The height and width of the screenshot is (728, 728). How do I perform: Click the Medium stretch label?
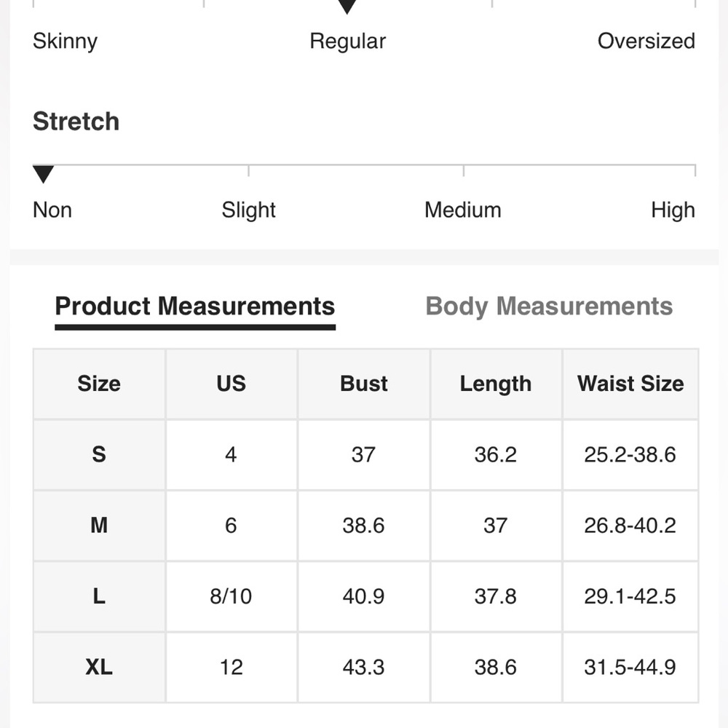(463, 210)
